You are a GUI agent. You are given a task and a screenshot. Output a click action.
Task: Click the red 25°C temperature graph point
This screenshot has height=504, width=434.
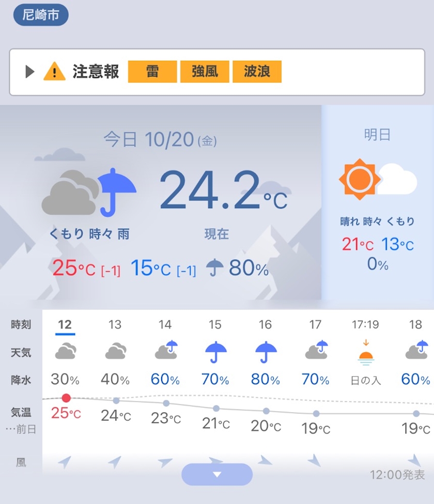[66, 398]
